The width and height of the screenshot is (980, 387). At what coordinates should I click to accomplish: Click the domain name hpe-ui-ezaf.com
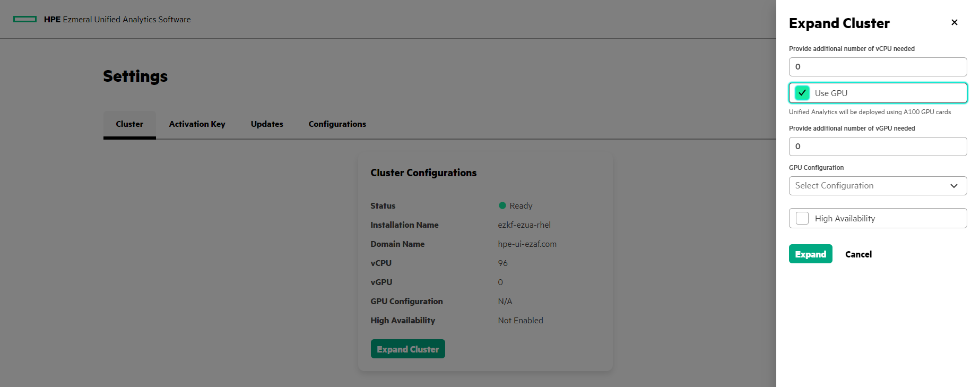click(527, 244)
